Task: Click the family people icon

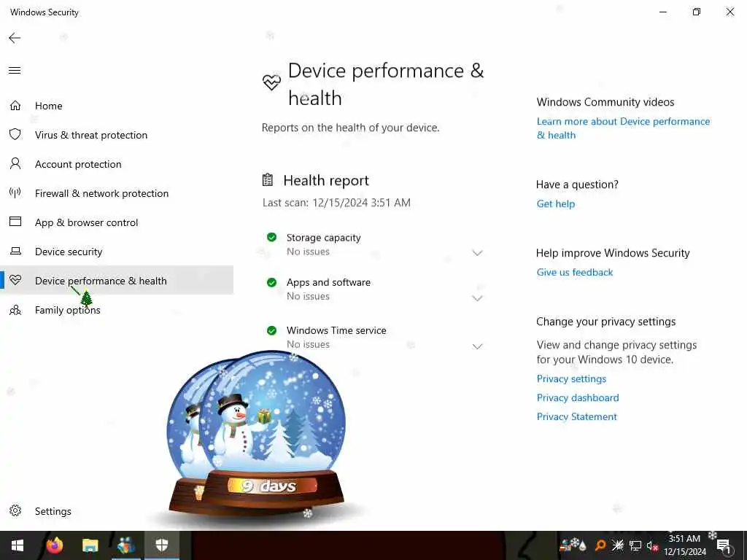Action: coord(15,310)
